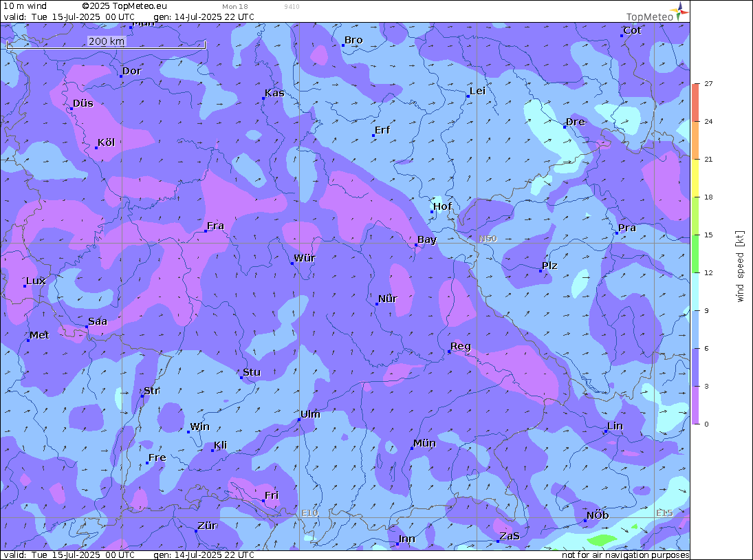Screen dimensions: 753x560
Task: Click the Fra city label
Action: [x=215, y=226]
